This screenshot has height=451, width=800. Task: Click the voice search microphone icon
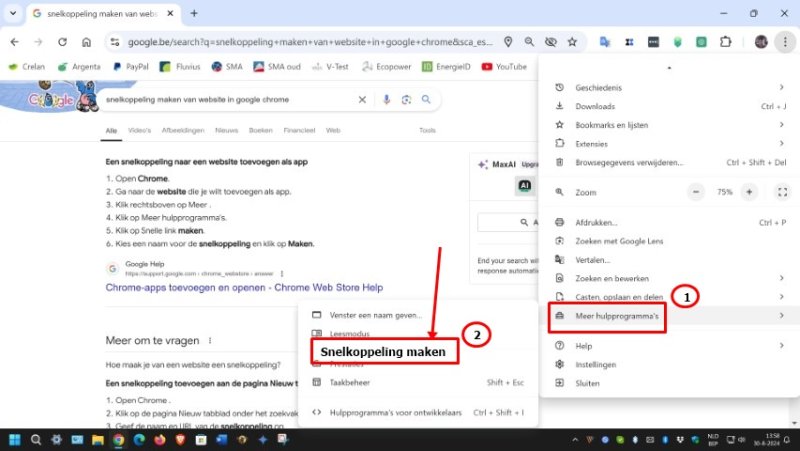point(386,100)
